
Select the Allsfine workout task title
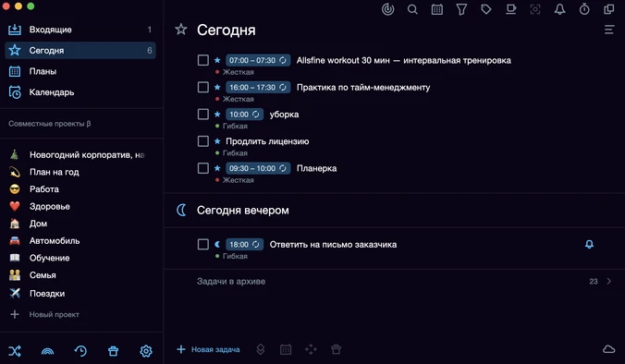tap(404, 60)
